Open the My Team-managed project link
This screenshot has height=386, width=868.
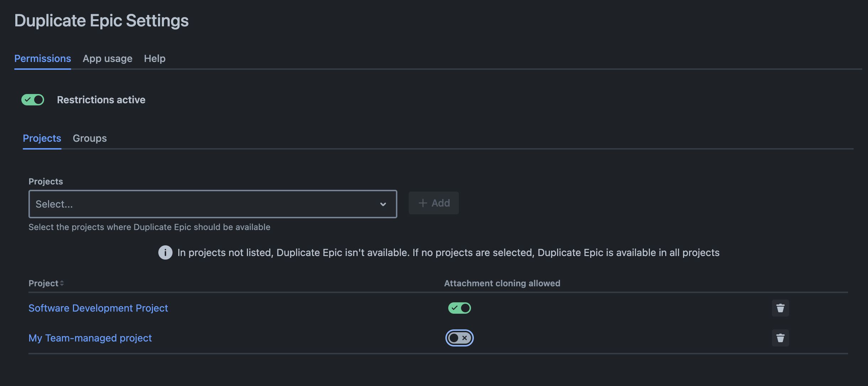click(x=90, y=338)
